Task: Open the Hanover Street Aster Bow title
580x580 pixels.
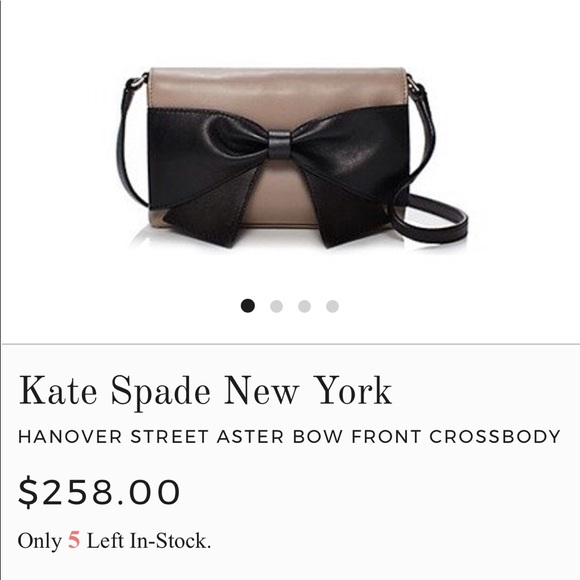Action: (289, 436)
